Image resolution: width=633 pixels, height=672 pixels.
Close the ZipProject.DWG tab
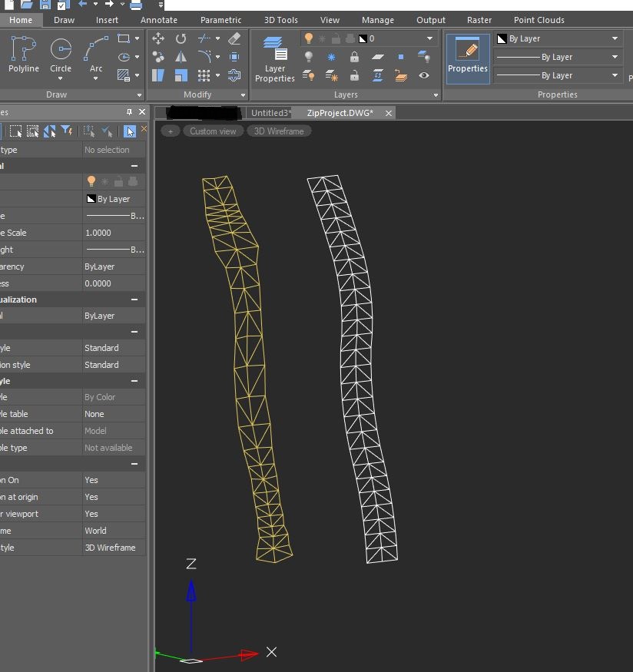pos(389,113)
